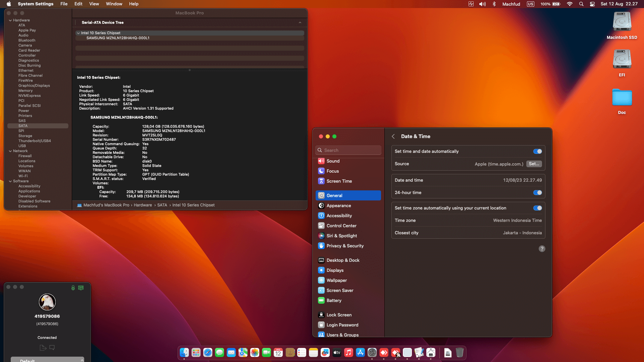Click the Set... time source button
The height and width of the screenshot is (362, 644).
tap(534, 164)
